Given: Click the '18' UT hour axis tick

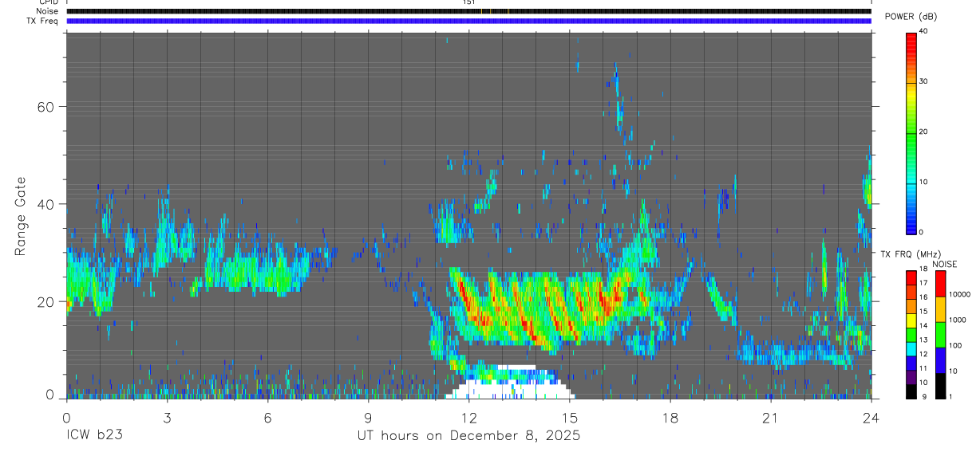Looking at the screenshot, I should (670, 418).
